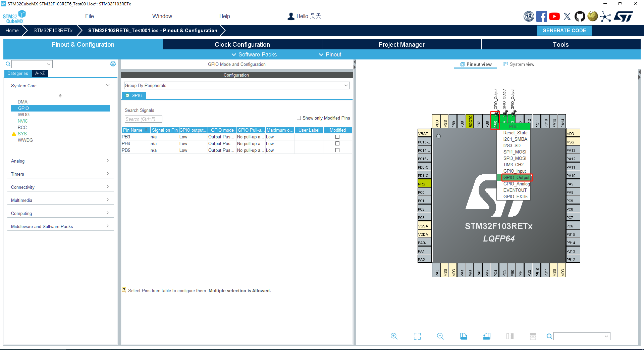Click the GPIO green check icon
644x350 pixels.
127,95
